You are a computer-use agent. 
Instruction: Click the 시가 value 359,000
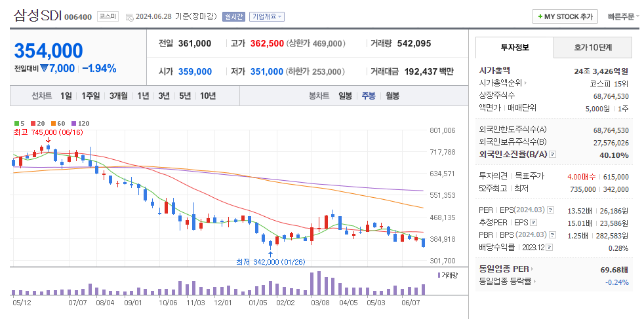click(195, 72)
